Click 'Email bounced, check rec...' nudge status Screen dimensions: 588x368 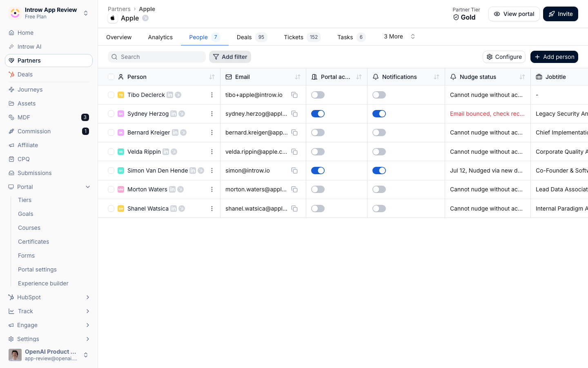click(x=487, y=114)
